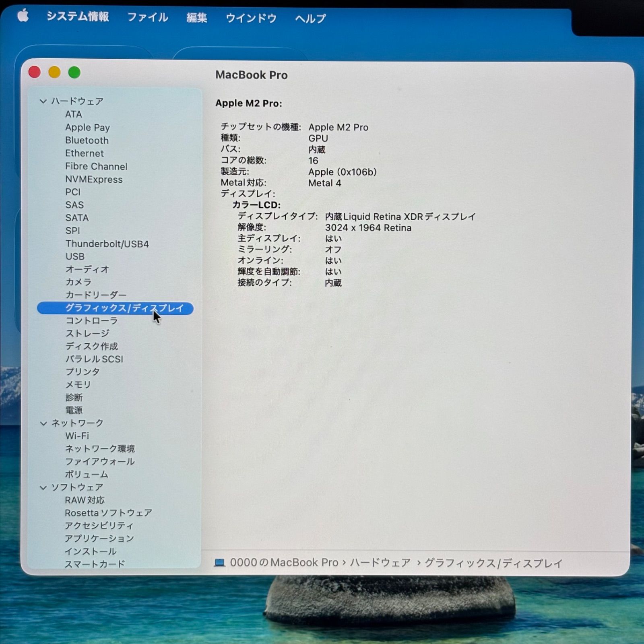Click the resolution value 3024 x 1964 Retina
The width and height of the screenshot is (644, 644).
(368, 228)
